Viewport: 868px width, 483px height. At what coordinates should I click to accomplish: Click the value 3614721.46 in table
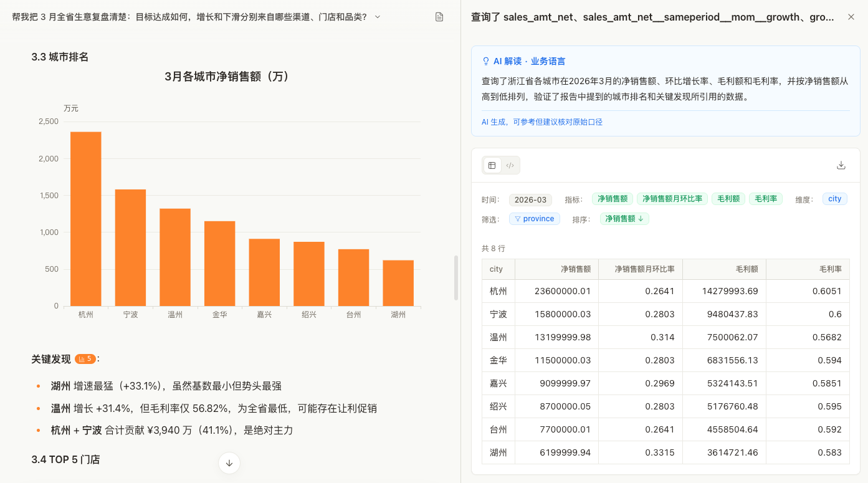732,452
